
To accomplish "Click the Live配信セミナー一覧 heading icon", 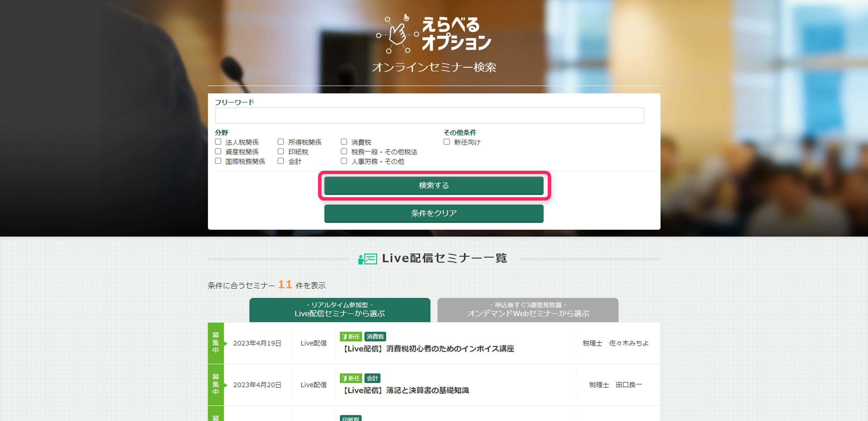I will tap(367, 259).
